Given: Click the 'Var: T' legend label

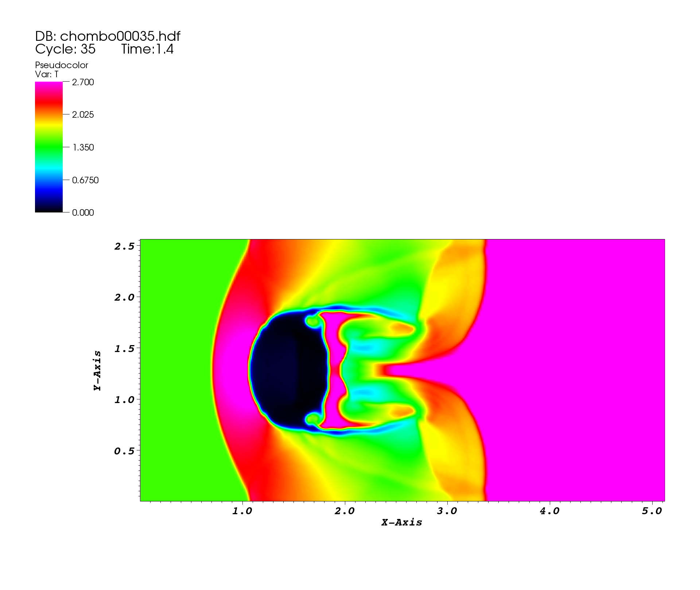Looking at the screenshot, I should click(47, 74).
